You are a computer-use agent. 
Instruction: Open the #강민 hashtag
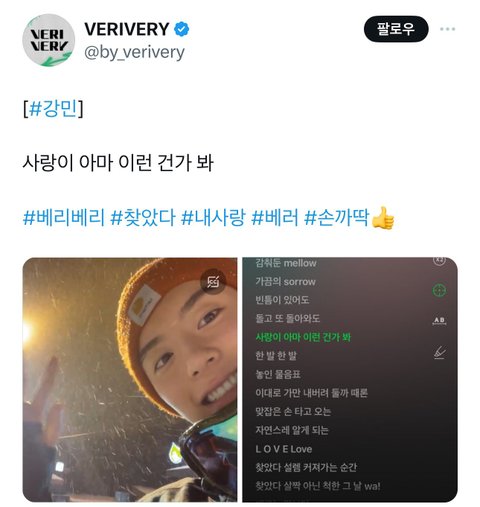click(53, 108)
